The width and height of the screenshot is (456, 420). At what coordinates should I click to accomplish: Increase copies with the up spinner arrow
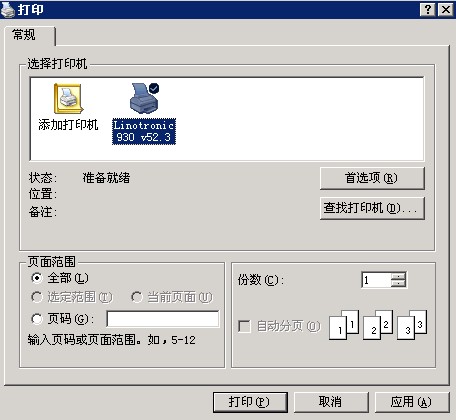[x=398, y=276]
